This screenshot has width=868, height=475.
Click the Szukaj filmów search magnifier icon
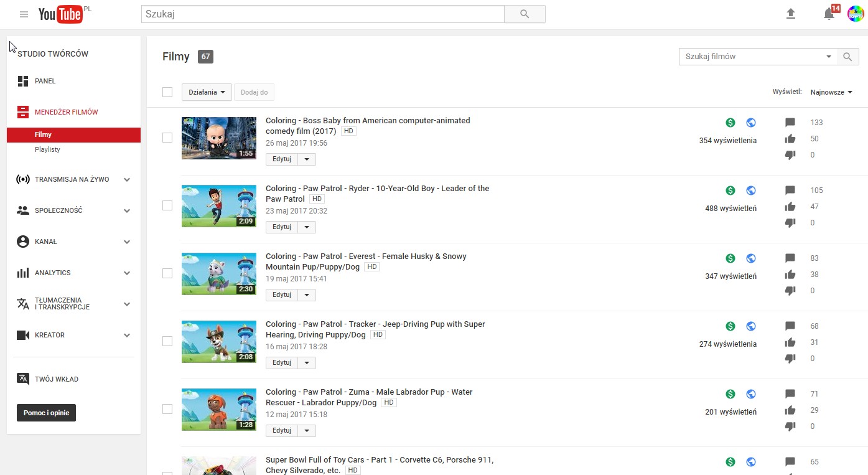coord(847,57)
